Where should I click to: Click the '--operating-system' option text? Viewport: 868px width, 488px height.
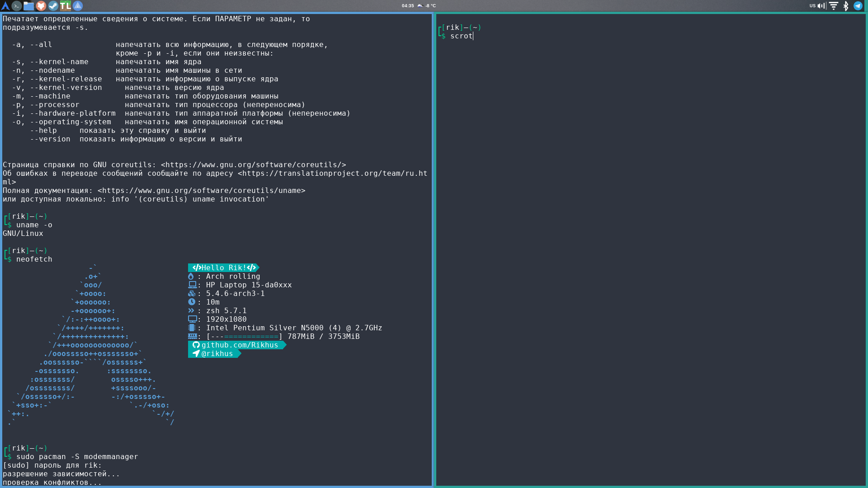click(71, 122)
